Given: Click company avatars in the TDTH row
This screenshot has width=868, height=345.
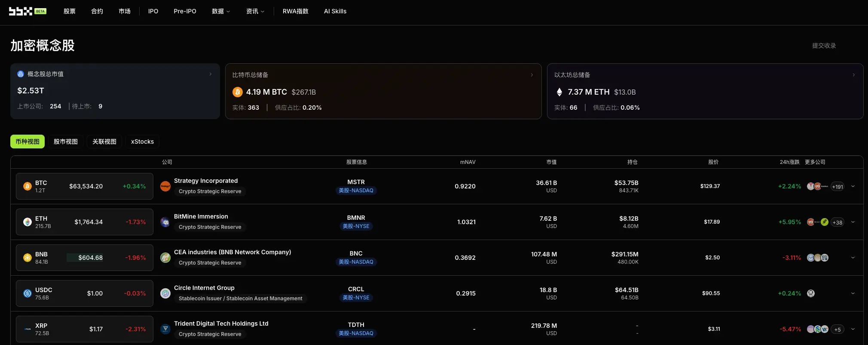Looking at the screenshot, I should coord(818,329).
